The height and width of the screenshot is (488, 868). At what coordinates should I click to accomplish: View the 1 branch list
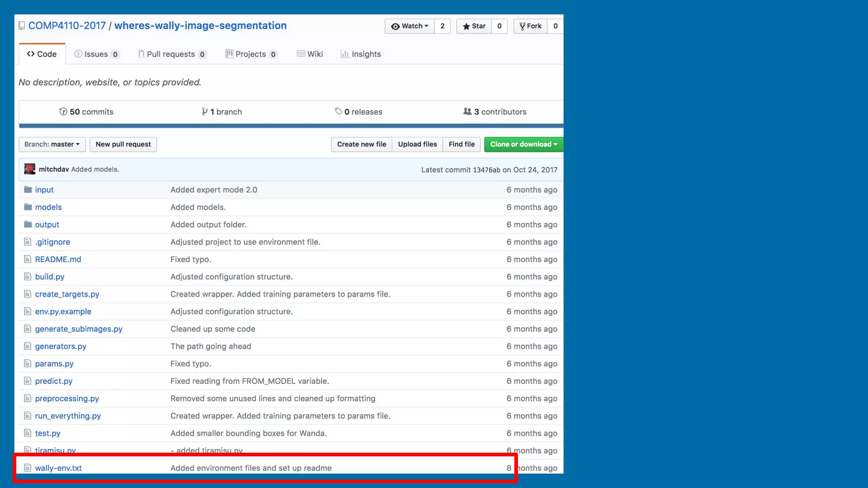pyautogui.click(x=222, y=112)
